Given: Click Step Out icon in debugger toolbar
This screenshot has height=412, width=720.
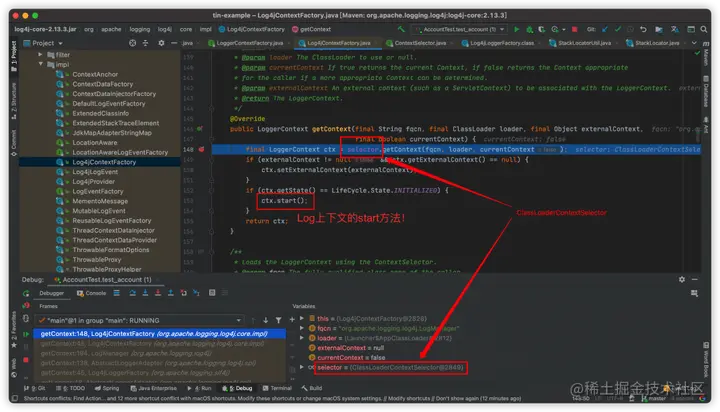Looking at the screenshot, I should (x=171, y=293).
